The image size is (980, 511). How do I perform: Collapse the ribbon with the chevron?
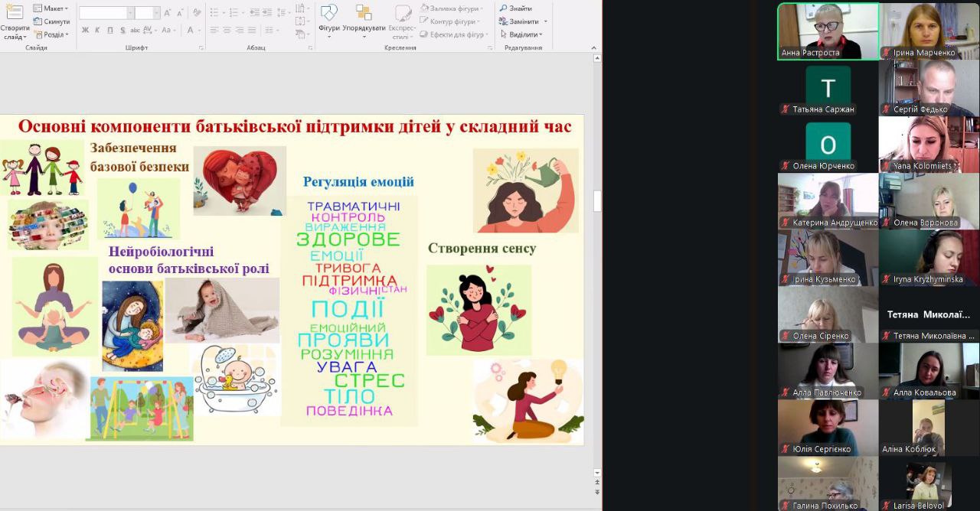coord(593,47)
